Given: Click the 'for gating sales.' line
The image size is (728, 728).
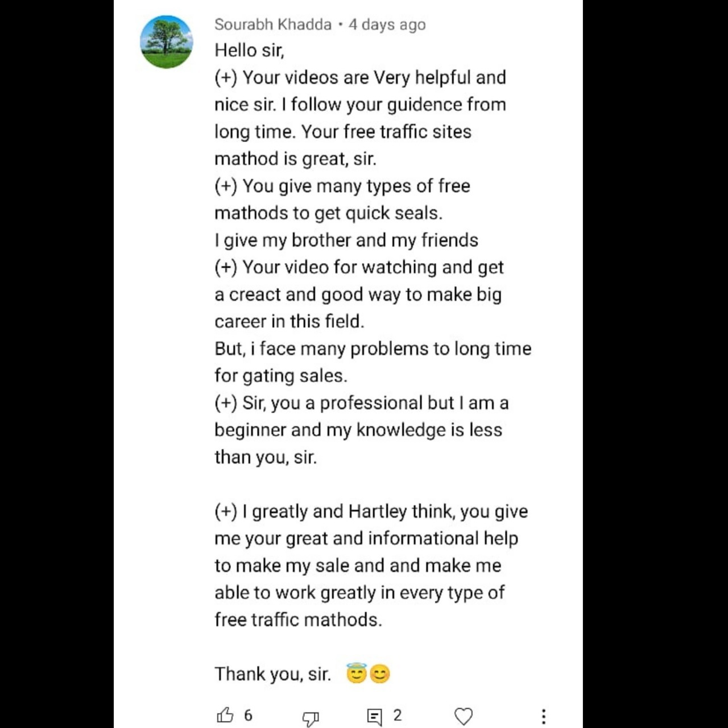Looking at the screenshot, I should coord(281,375).
